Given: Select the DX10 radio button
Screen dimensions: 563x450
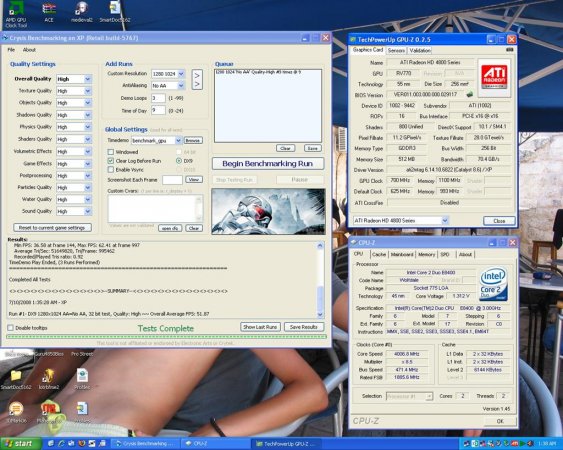Looking at the screenshot, I should pos(178,170).
